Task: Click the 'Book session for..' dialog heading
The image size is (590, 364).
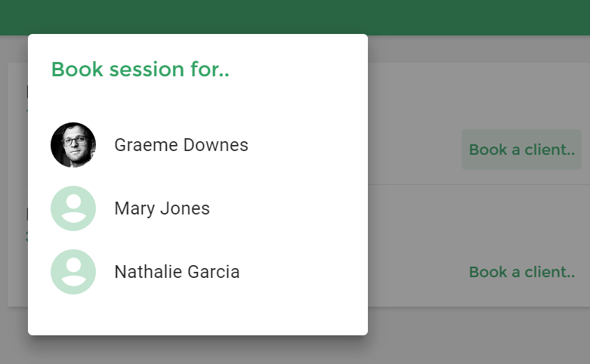Action: click(x=140, y=69)
